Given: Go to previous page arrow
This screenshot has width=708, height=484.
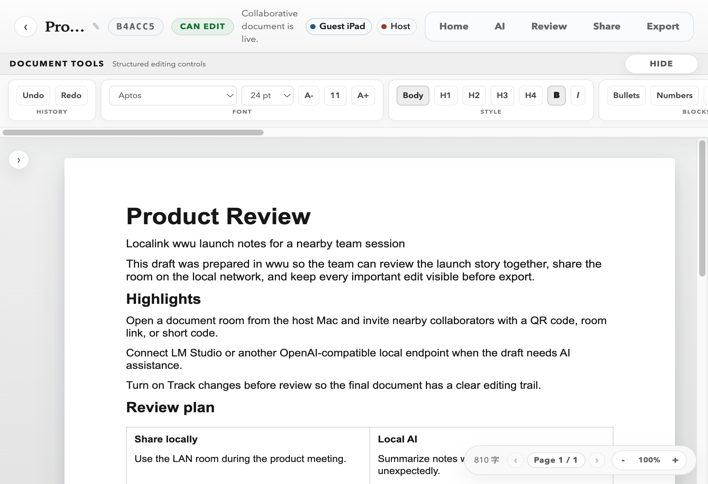Looking at the screenshot, I should point(515,460).
